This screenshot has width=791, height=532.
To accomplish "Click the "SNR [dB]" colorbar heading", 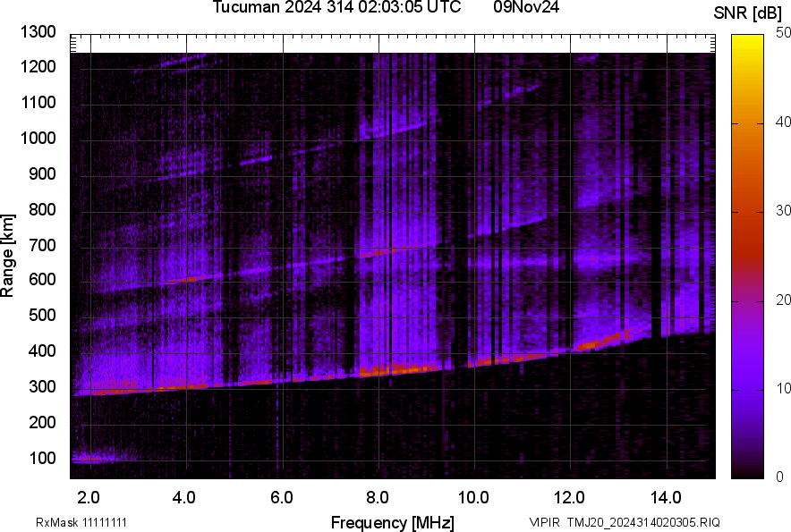I will pyautogui.click(x=749, y=13).
